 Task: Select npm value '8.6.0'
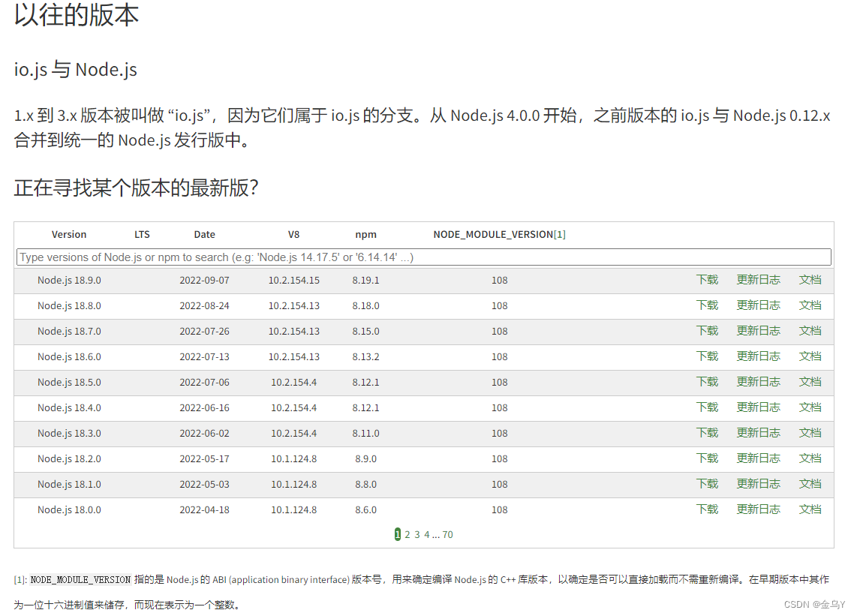coord(365,510)
